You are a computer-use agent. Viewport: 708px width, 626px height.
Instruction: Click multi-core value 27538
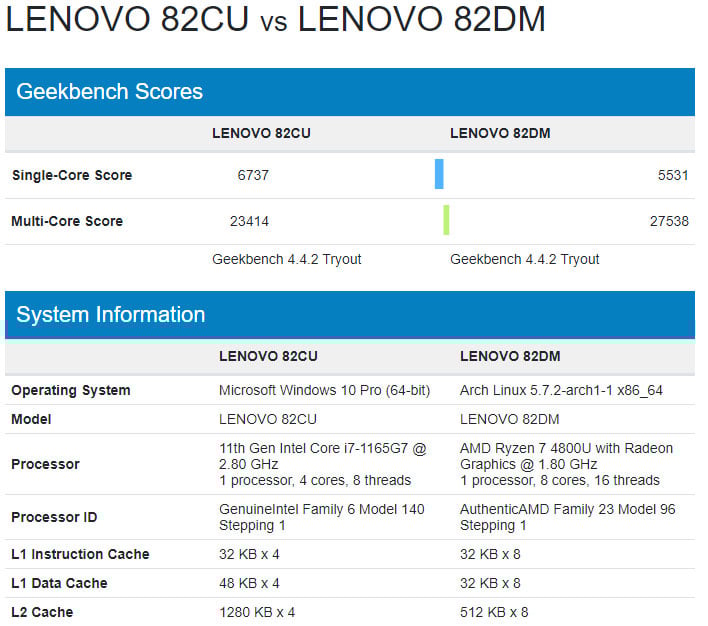click(670, 221)
